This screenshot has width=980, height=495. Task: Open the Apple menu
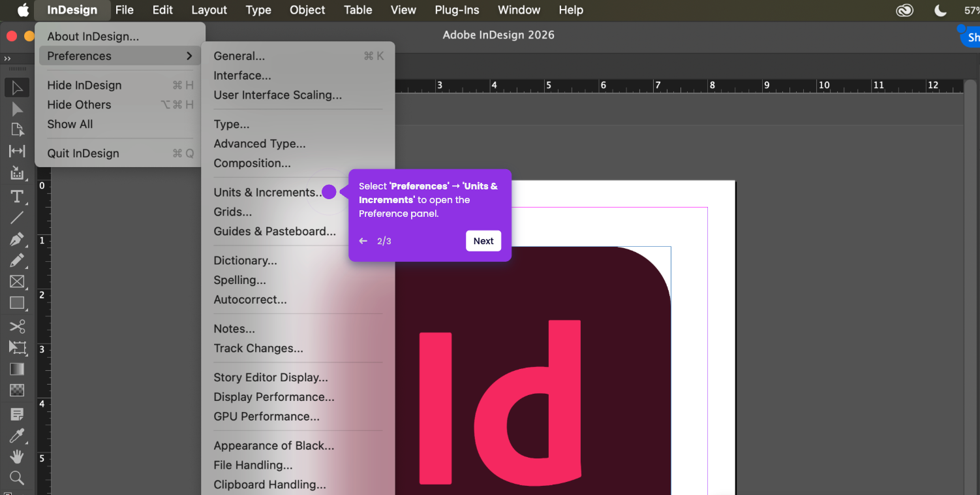tap(23, 10)
